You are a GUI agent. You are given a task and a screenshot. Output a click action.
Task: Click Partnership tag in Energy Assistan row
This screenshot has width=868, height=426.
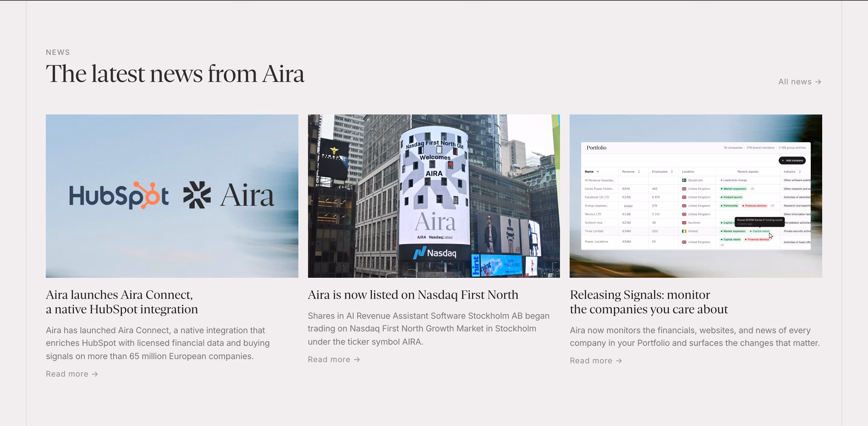(x=729, y=206)
